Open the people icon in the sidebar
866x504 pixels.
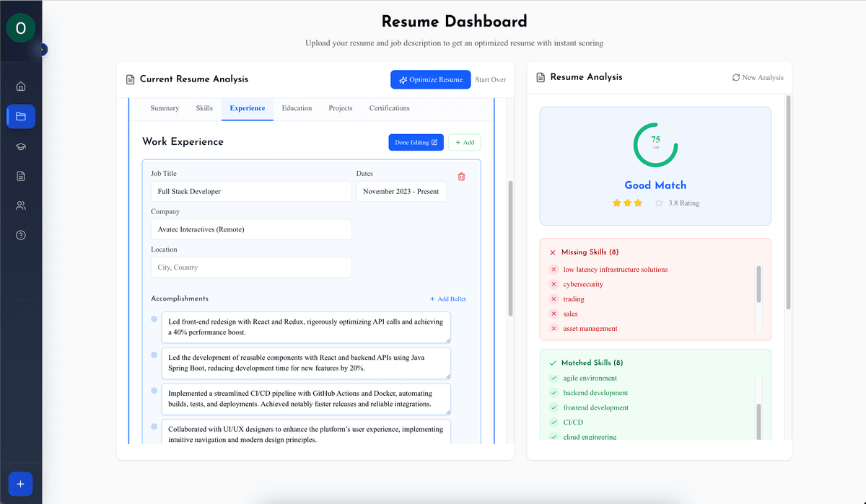[21, 205]
